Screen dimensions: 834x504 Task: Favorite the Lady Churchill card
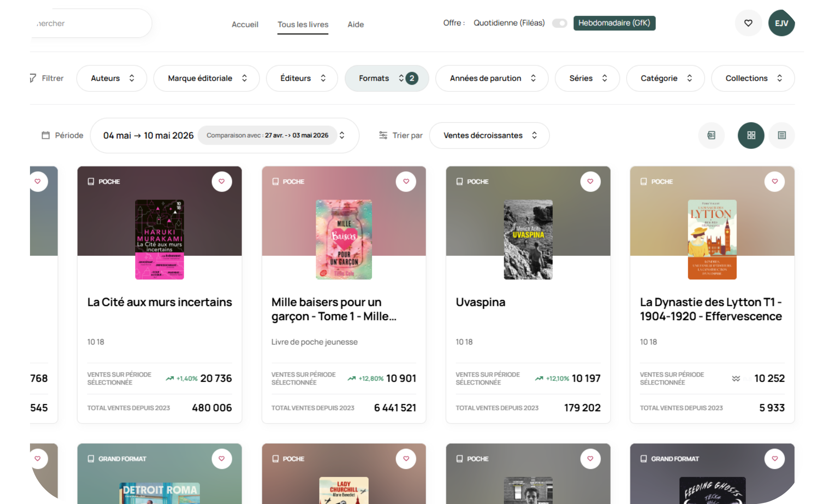406,458
